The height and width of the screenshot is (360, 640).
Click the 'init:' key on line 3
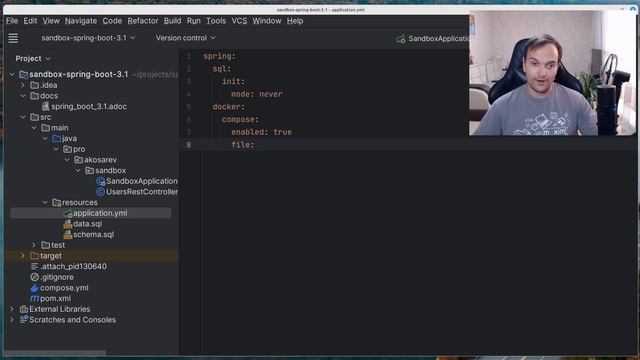[233, 82]
